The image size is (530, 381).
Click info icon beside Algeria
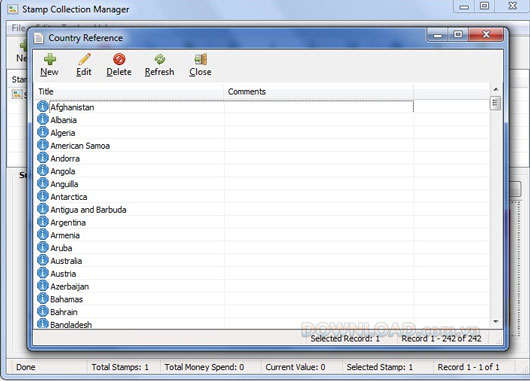click(x=43, y=132)
